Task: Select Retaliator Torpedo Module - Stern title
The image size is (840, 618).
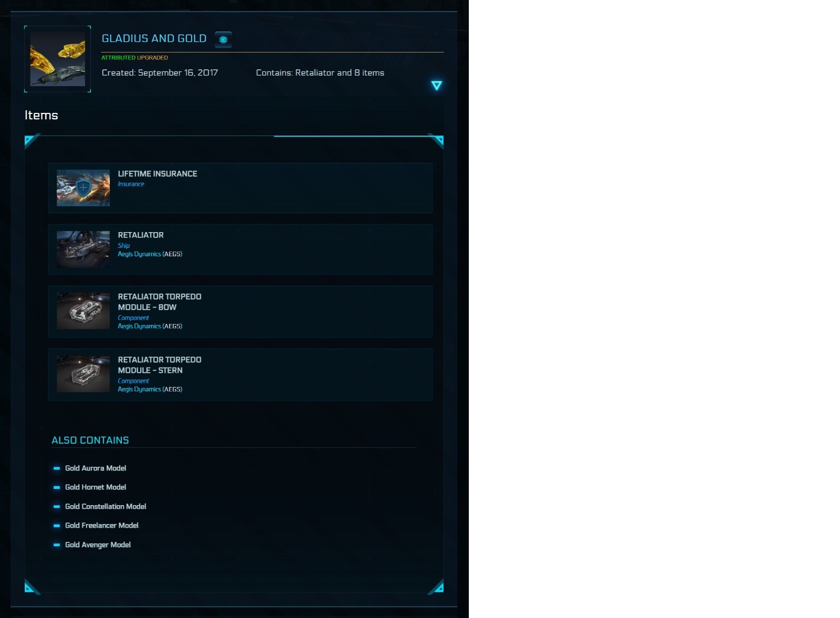Action: 160,365
